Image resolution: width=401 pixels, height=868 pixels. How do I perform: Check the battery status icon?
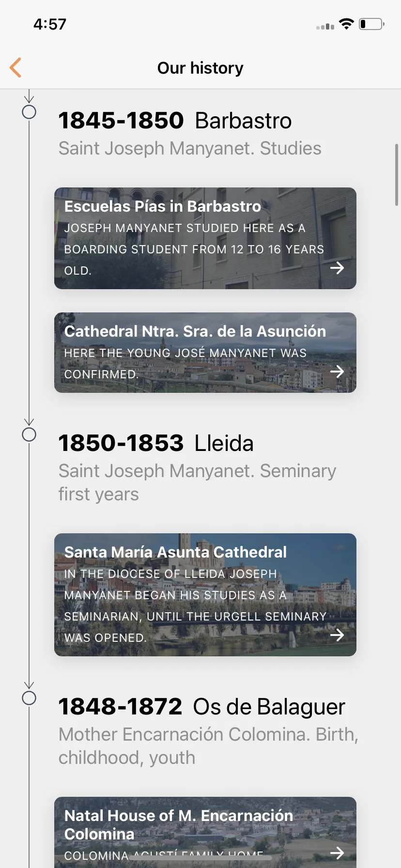371,24
